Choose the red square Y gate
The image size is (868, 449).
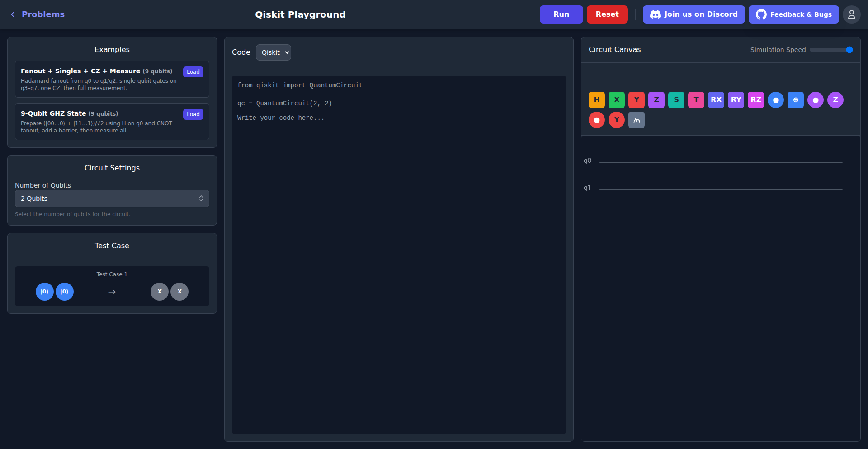(637, 100)
